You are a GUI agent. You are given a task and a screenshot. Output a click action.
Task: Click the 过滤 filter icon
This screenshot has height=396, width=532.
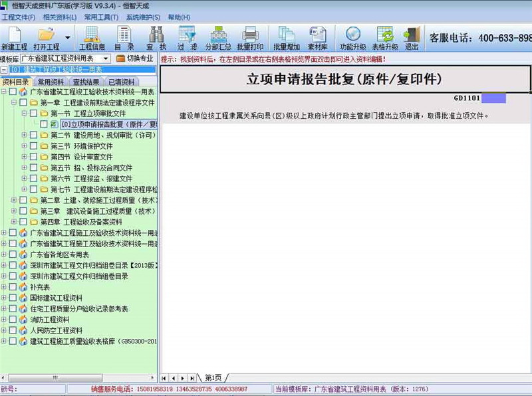pyautogui.click(x=187, y=39)
